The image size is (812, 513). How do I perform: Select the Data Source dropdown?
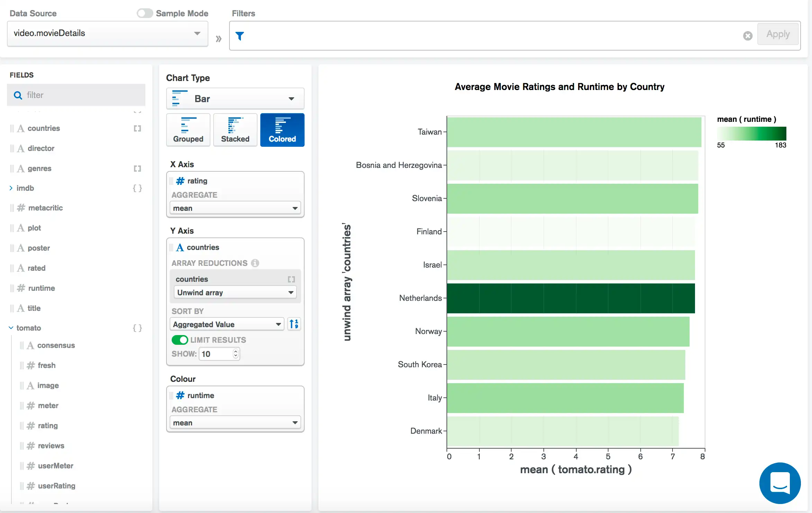pyautogui.click(x=107, y=33)
